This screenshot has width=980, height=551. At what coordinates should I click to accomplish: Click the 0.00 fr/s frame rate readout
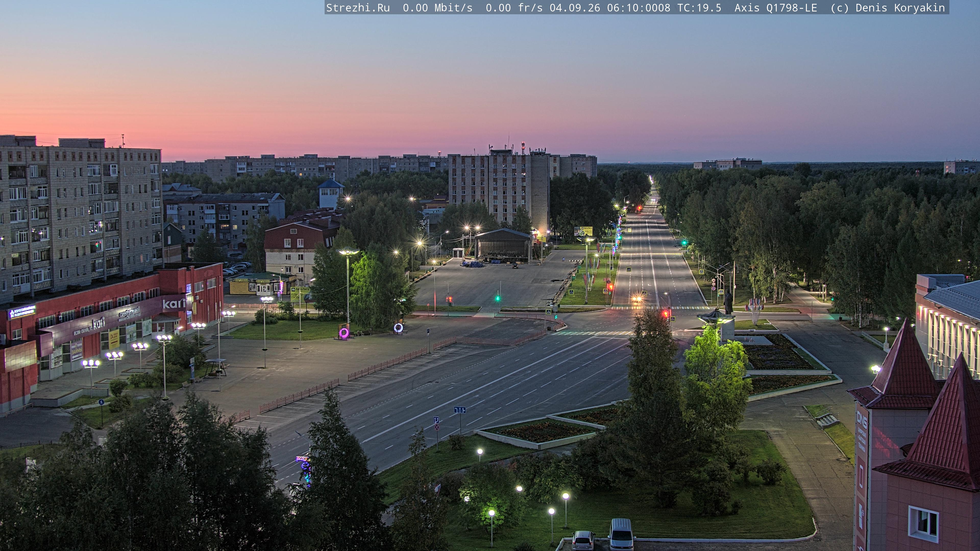[514, 8]
